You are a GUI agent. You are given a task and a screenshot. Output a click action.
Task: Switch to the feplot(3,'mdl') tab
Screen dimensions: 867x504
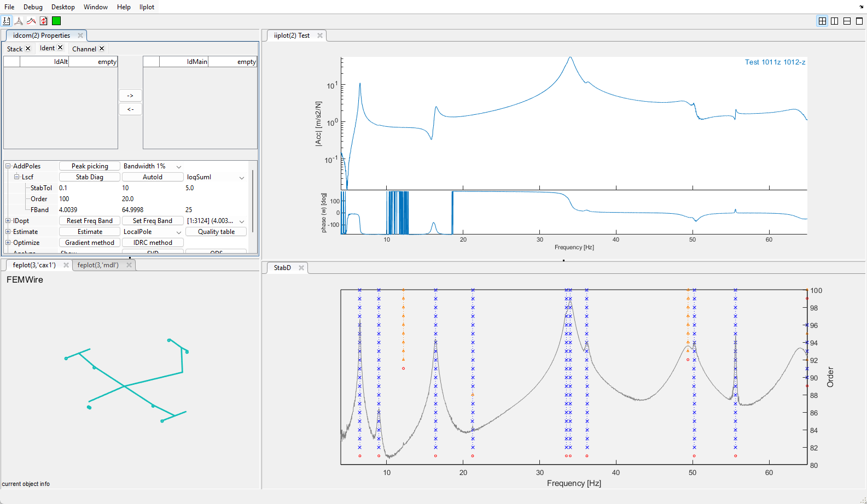point(98,265)
